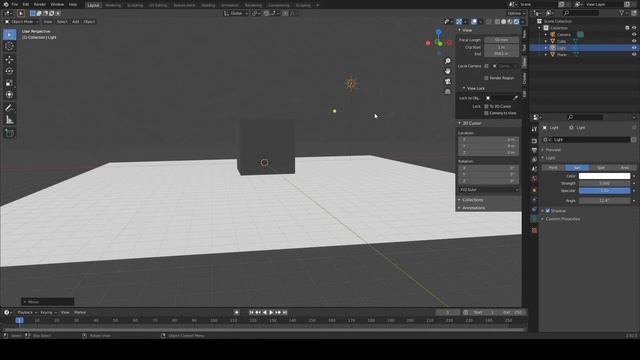Click eyedropper next to Lock to Object

pos(516,98)
